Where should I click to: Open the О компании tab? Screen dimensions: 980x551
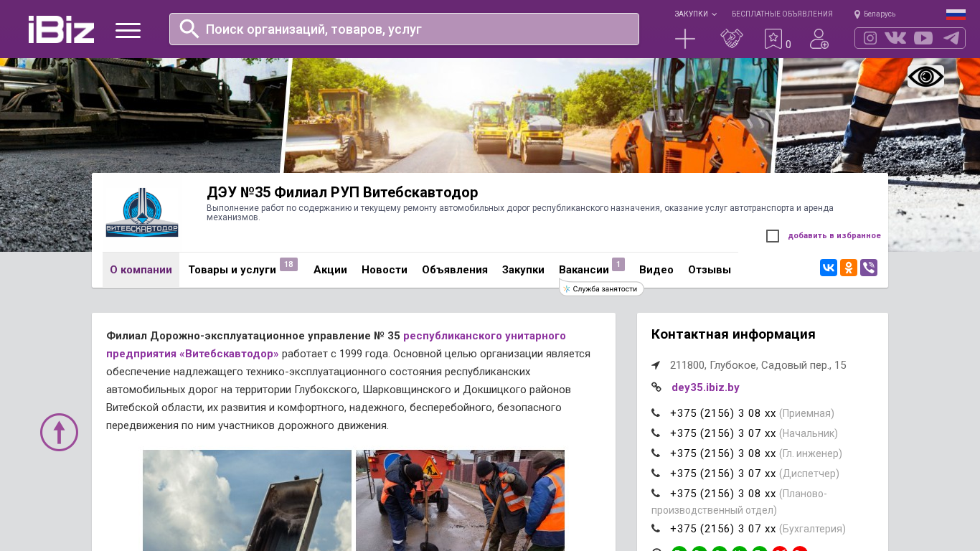pyautogui.click(x=141, y=270)
